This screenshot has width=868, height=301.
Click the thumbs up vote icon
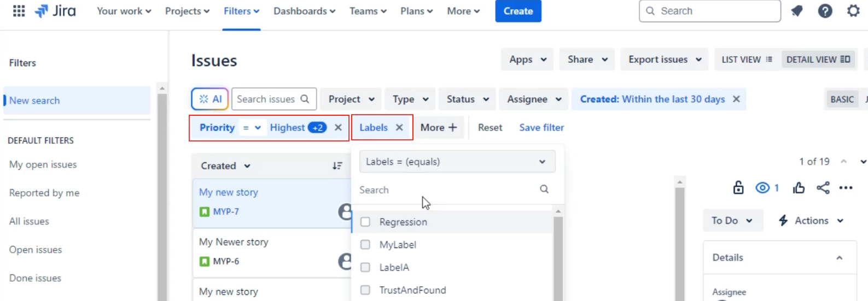[x=799, y=188]
